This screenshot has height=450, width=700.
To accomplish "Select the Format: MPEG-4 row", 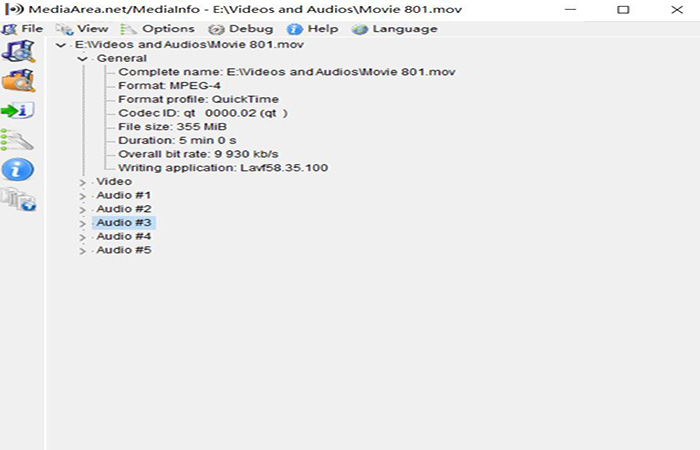I will coord(169,86).
